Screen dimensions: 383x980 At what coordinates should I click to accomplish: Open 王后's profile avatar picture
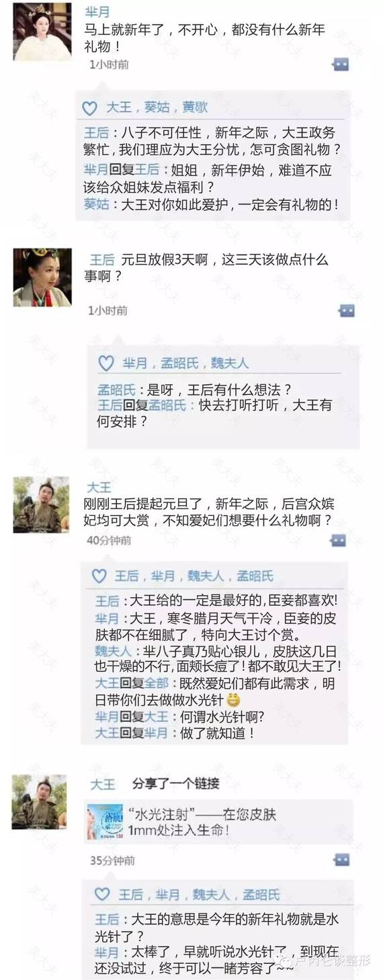click(42, 277)
